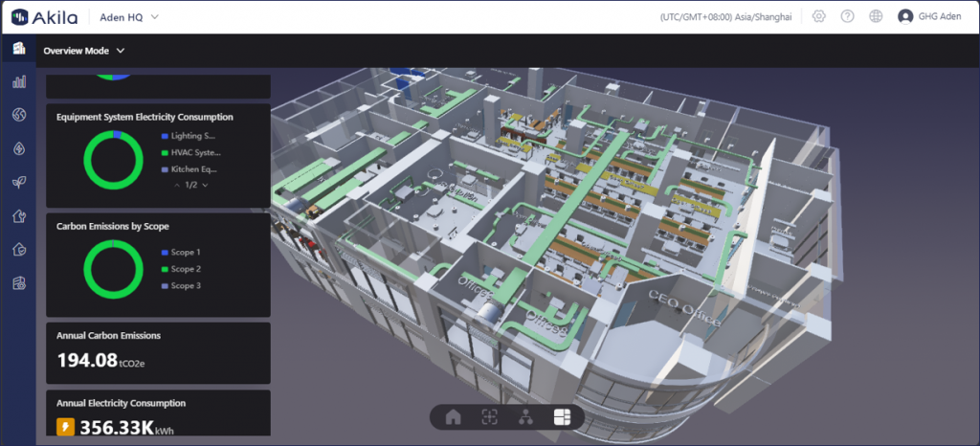Image resolution: width=980 pixels, height=446 pixels.
Task: Select the building overview sidebar item
Action: coord(18,49)
